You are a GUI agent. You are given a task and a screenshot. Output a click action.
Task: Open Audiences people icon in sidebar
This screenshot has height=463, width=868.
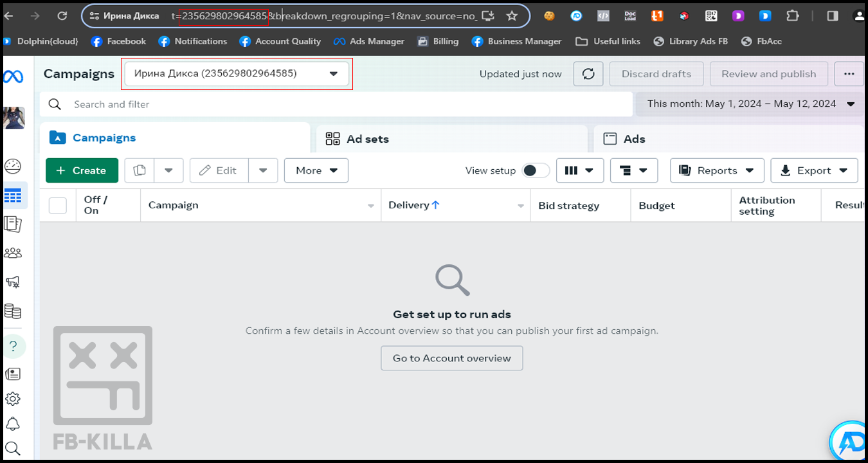pos(13,253)
